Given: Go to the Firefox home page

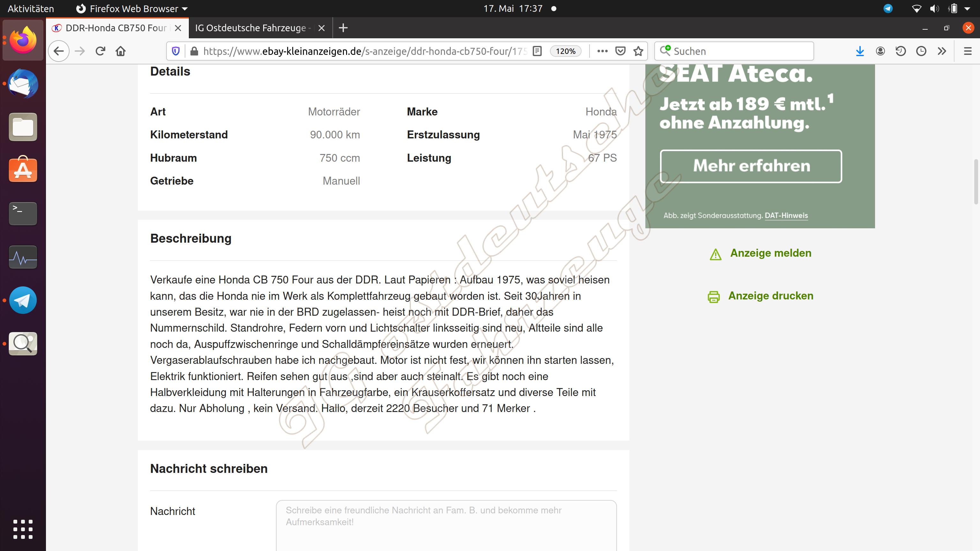Looking at the screenshot, I should [x=121, y=51].
